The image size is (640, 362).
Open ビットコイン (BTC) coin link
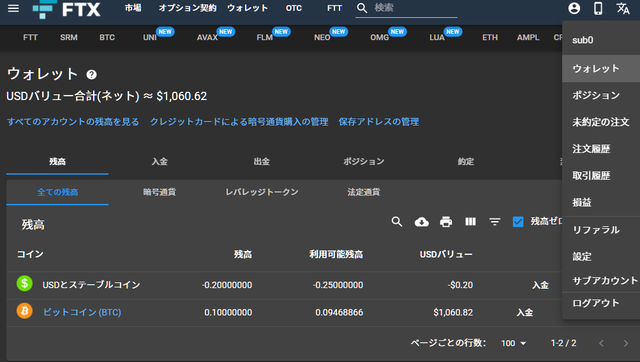click(82, 312)
